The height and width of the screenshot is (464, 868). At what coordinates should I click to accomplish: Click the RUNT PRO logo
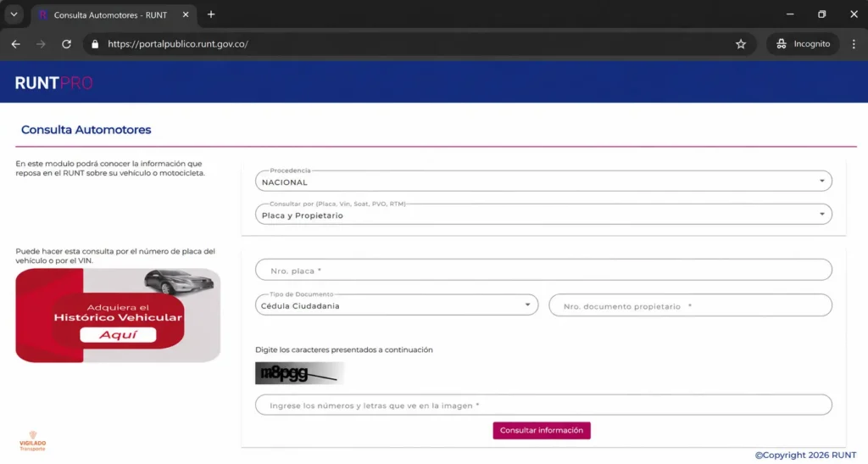coord(53,83)
